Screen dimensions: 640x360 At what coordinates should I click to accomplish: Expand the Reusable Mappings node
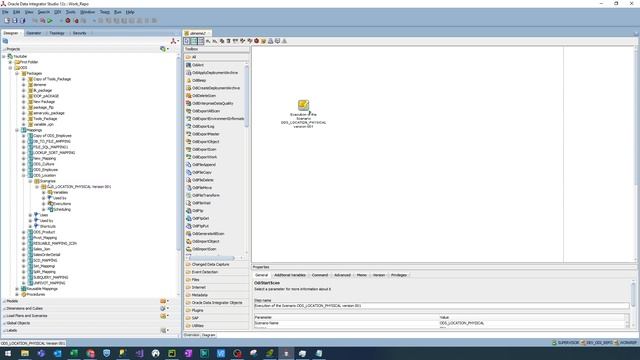tap(17, 289)
